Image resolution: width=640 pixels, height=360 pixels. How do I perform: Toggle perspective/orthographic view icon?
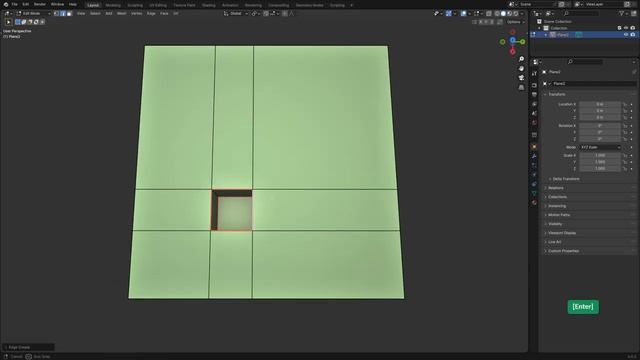521,87
